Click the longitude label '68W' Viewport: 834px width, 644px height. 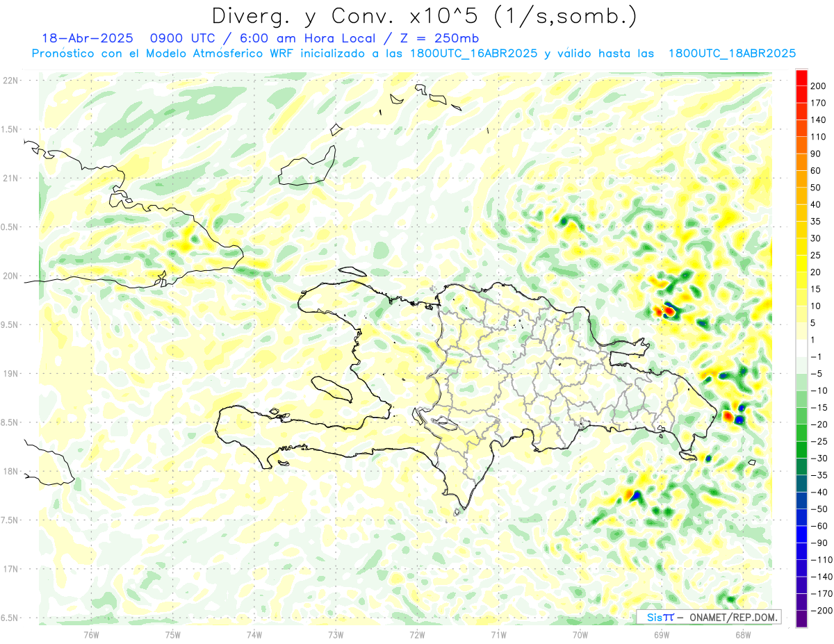pos(742,634)
